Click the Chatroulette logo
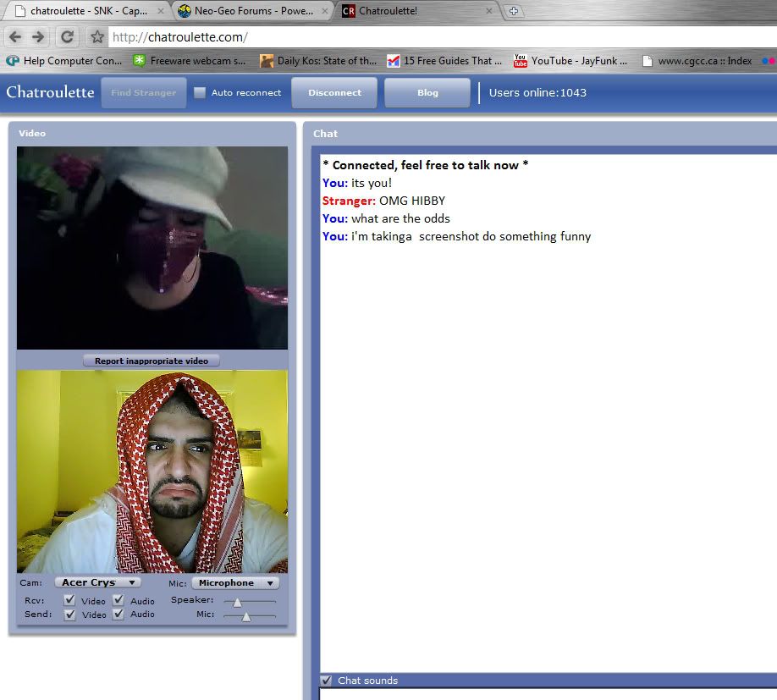Image resolution: width=777 pixels, height=700 pixels. pos(50,92)
